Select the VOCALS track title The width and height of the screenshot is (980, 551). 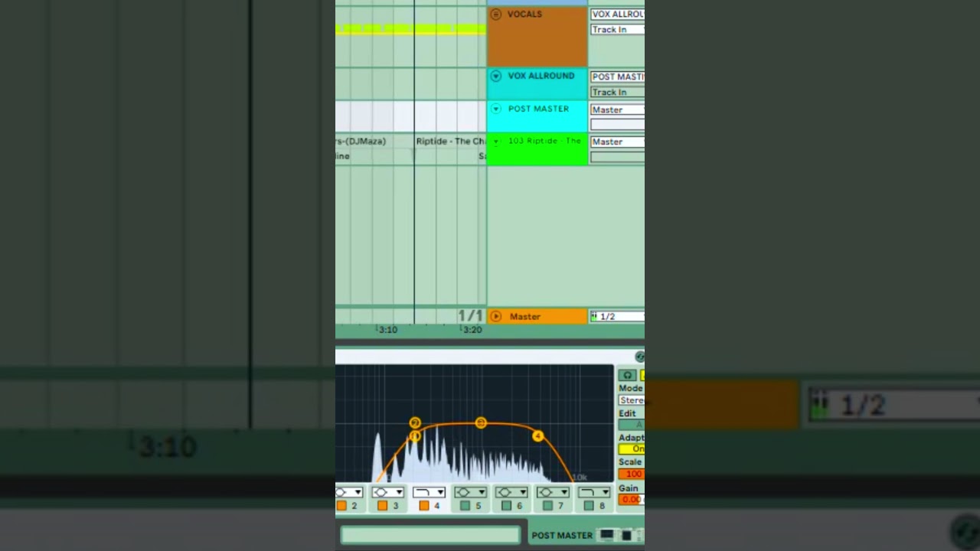coord(524,15)
